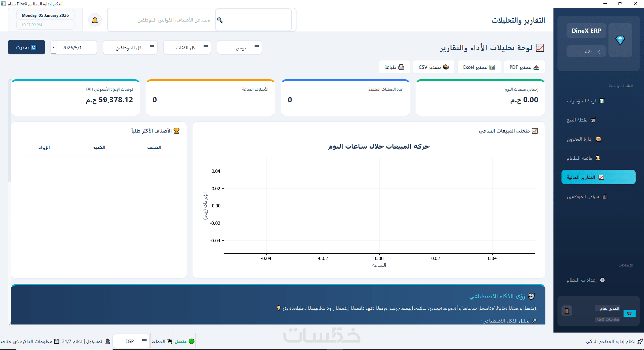Click the chart icon in page heading
This screenshot has width=644, height=350.
(540, 48)
